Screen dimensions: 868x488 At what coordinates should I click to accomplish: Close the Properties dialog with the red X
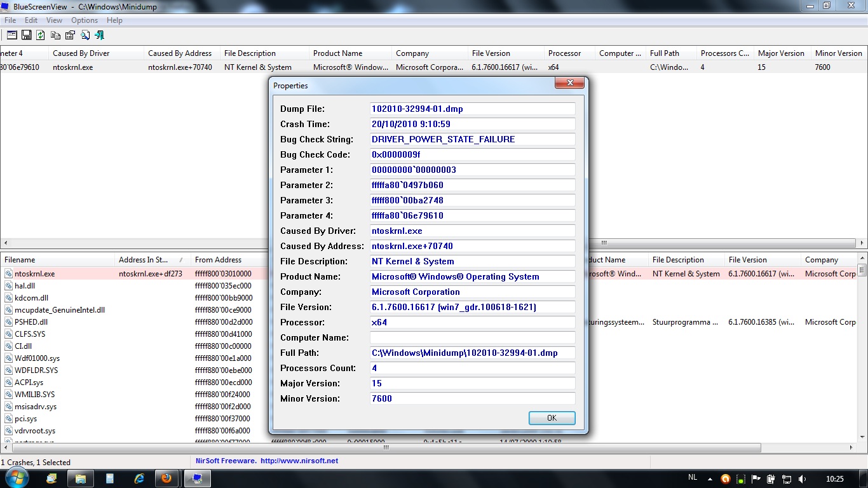pyautogui.click(x=569, y=83)
